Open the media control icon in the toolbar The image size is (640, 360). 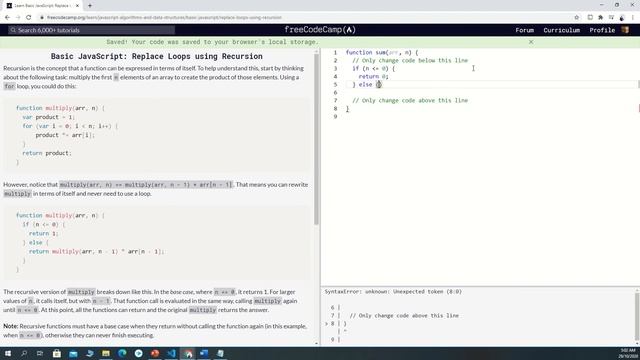pos(611,18)
